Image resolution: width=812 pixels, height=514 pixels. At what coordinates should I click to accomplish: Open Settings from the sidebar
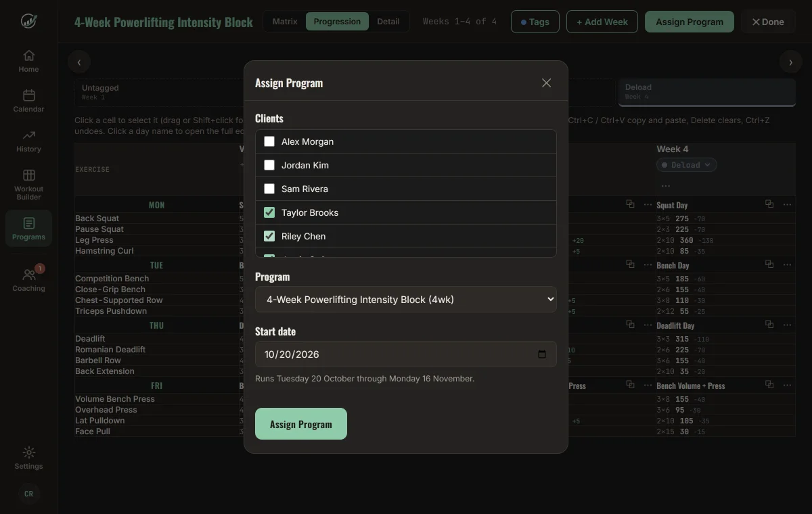tap(28, 458)
